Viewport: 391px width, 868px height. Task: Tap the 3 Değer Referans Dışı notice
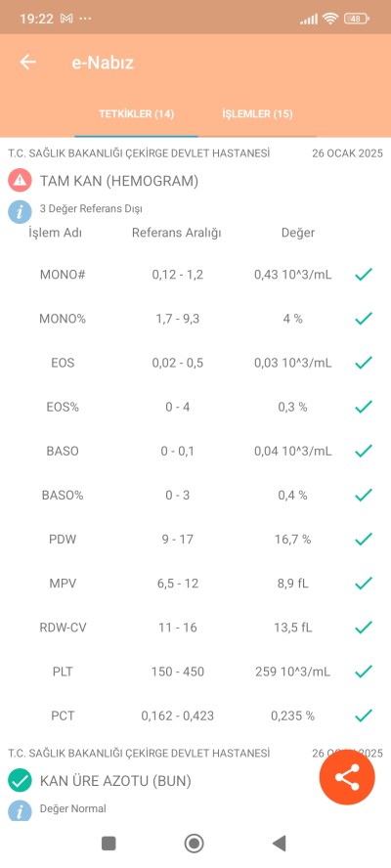pyautogui.click(x=91, y=209)
